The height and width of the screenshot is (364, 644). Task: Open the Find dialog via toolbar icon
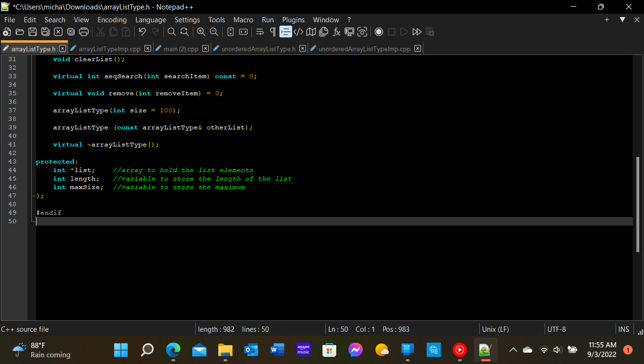click(x=171, y=32)
